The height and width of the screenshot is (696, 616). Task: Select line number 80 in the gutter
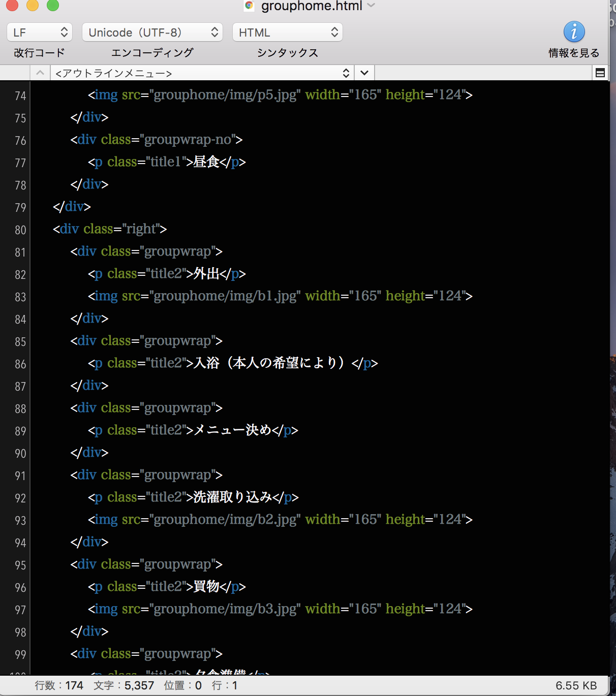[20, 230]
